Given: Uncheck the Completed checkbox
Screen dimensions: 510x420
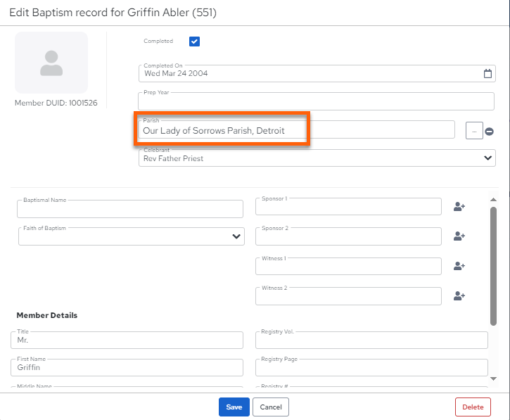Looking at the screenshot, I should click(x=194, y=42).
